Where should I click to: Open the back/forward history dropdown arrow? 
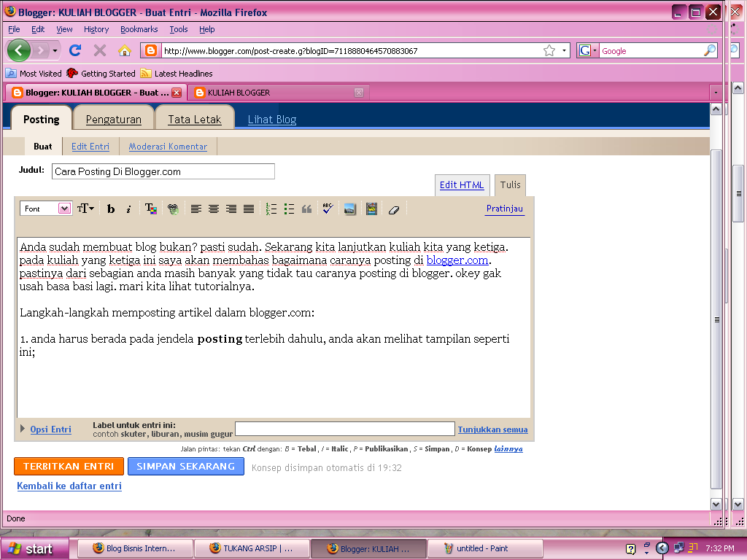coord(55,50)
